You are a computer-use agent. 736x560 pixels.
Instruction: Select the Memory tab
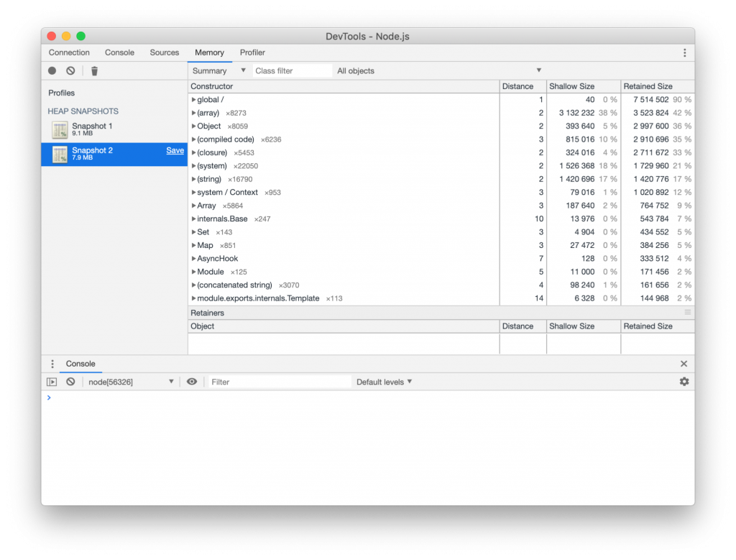click(209, 52)
